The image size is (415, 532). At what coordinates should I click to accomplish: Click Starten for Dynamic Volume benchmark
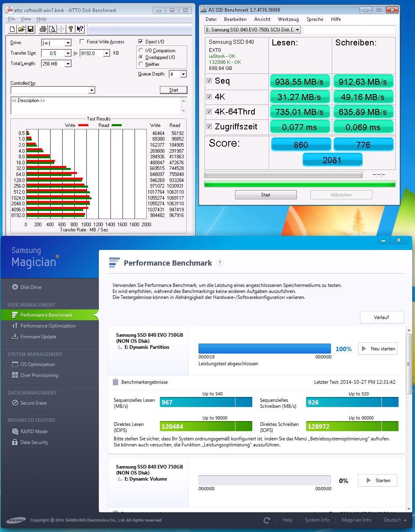point(378,481)
